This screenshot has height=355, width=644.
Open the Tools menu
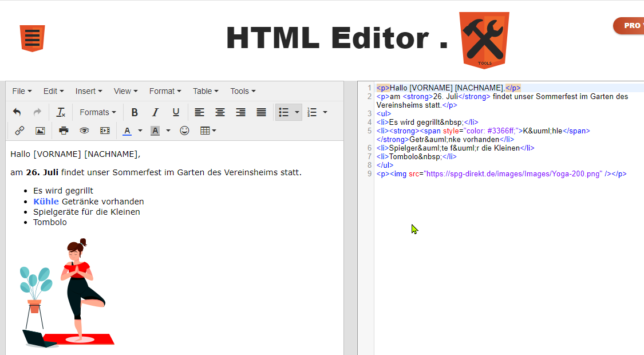243,91
